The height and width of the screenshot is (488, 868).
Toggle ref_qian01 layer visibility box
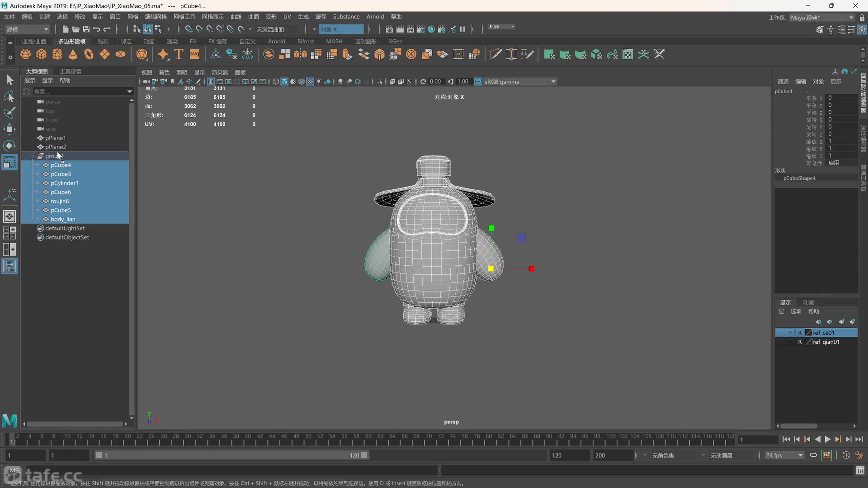(781, 342)
